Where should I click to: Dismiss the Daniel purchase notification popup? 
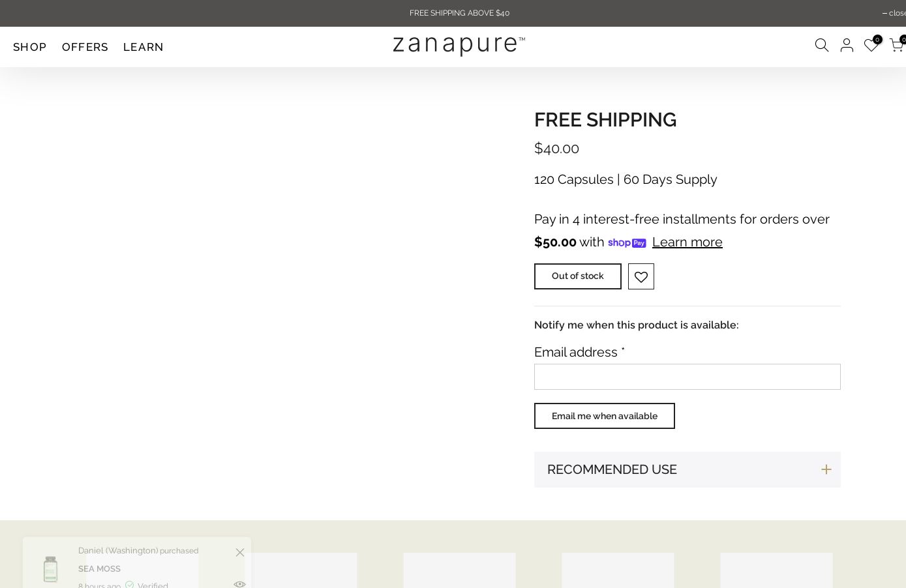(240, 552)
